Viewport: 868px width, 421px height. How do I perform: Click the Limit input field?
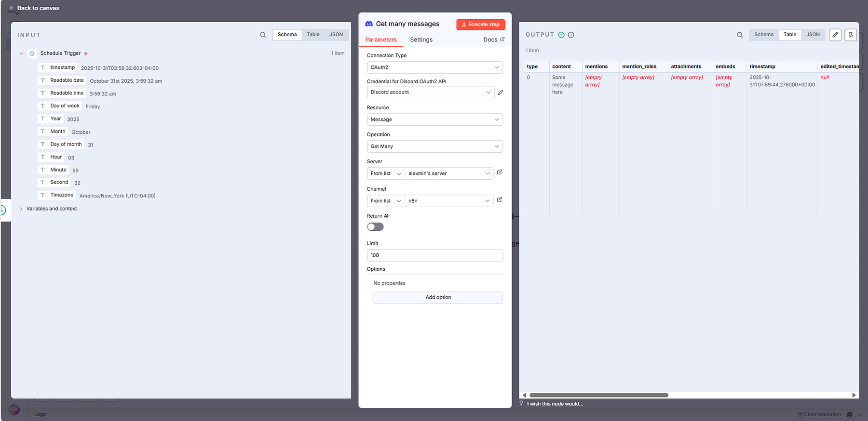(x=434, y=255)
